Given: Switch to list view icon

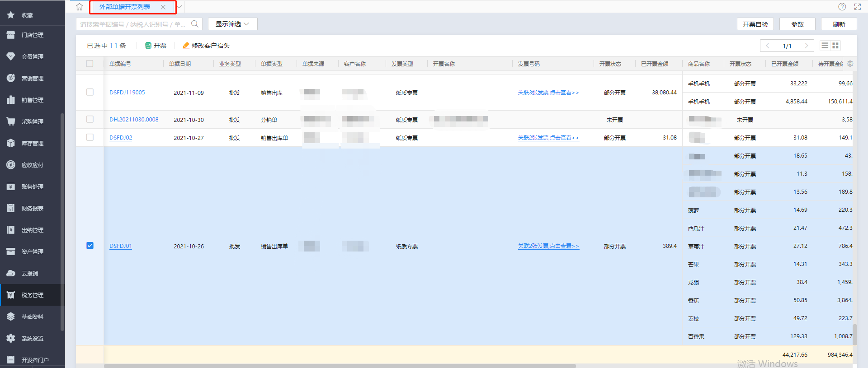Looking at the screenshot, I should (x=825, y=46).
